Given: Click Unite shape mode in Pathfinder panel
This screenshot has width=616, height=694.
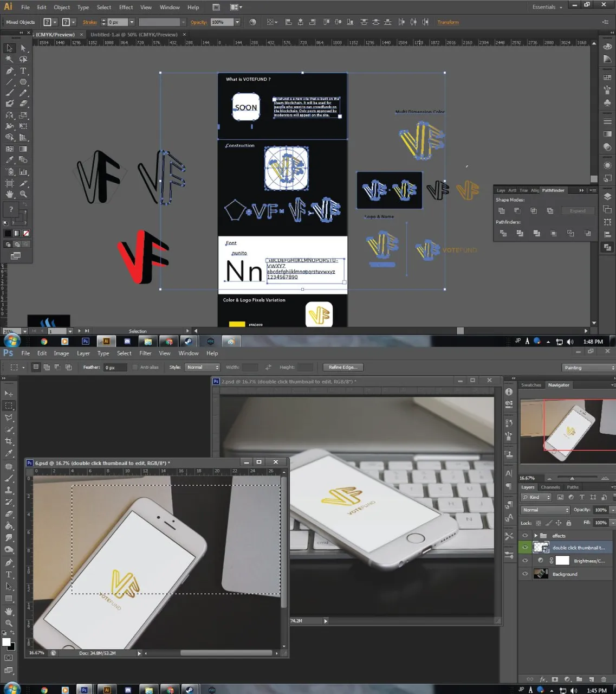Looking at the screenshot, I should pos(501,211).
